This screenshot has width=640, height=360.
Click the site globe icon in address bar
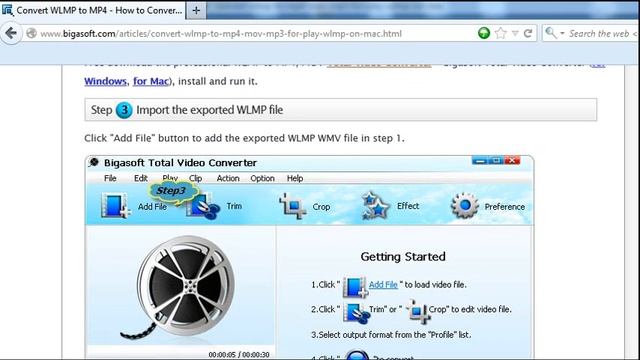tap(31, 33)
